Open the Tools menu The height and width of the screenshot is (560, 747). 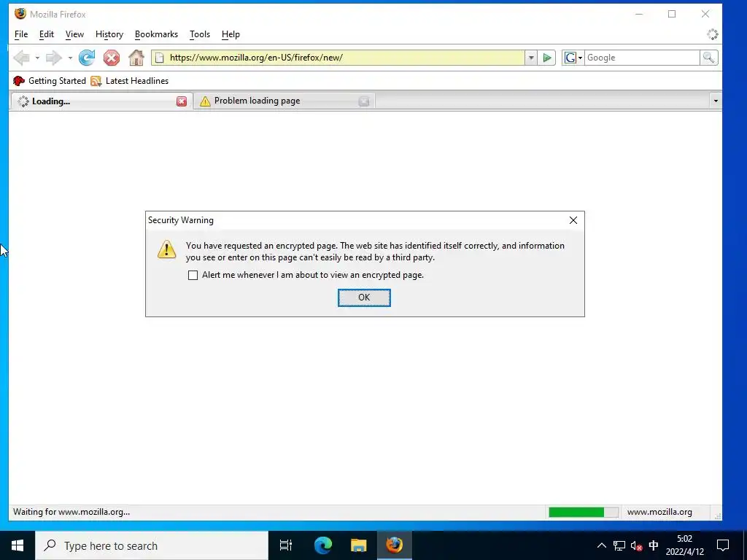(x=200, y=34)
